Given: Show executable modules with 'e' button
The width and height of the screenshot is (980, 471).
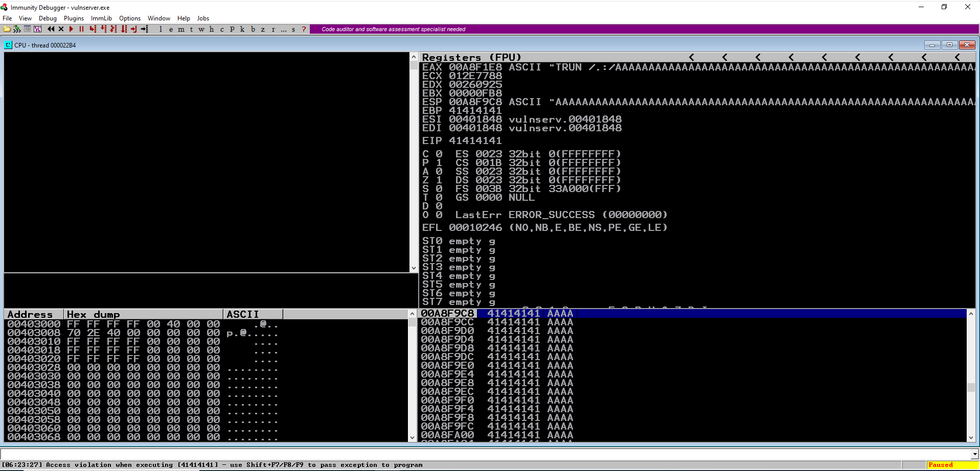Looking at the screenshot, I should pyautogui.click(x=171, y=29).
